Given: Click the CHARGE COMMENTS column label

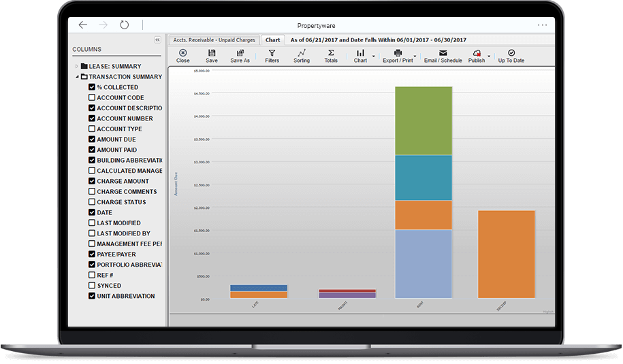Looking at the screenshot, I should (127, 191).
